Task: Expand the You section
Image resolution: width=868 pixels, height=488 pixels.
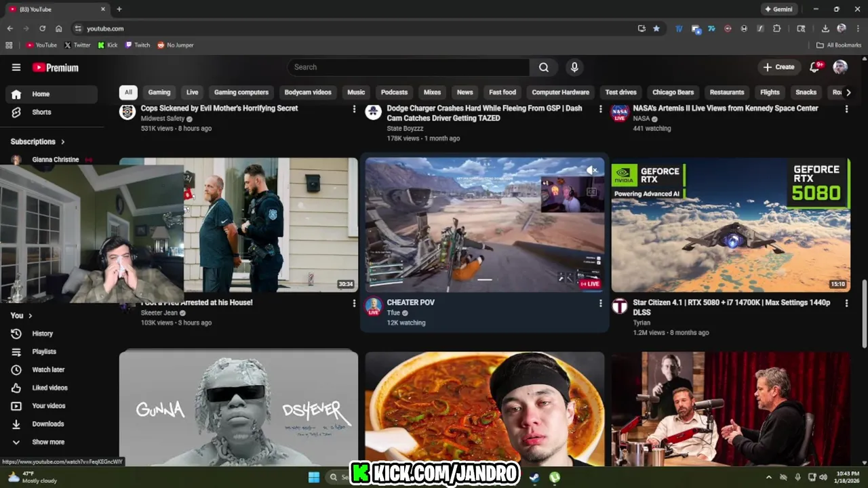Action: pos(21,315)
